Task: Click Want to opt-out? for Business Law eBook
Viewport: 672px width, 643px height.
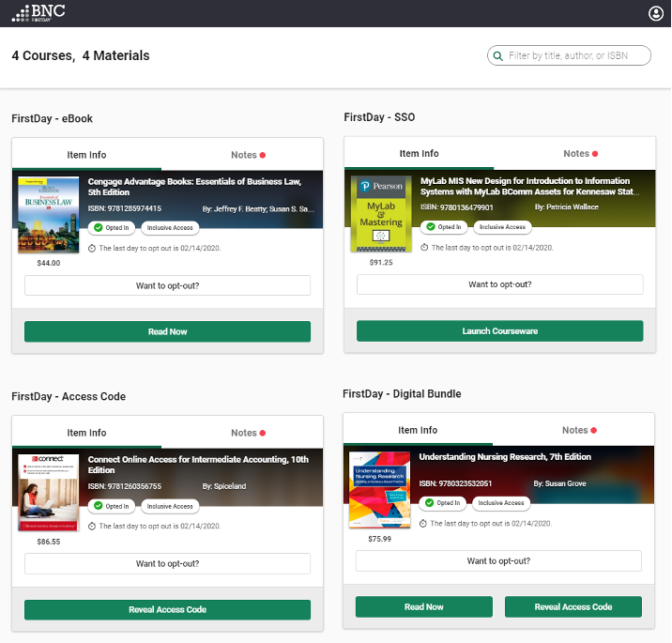Action: point(168,285)
